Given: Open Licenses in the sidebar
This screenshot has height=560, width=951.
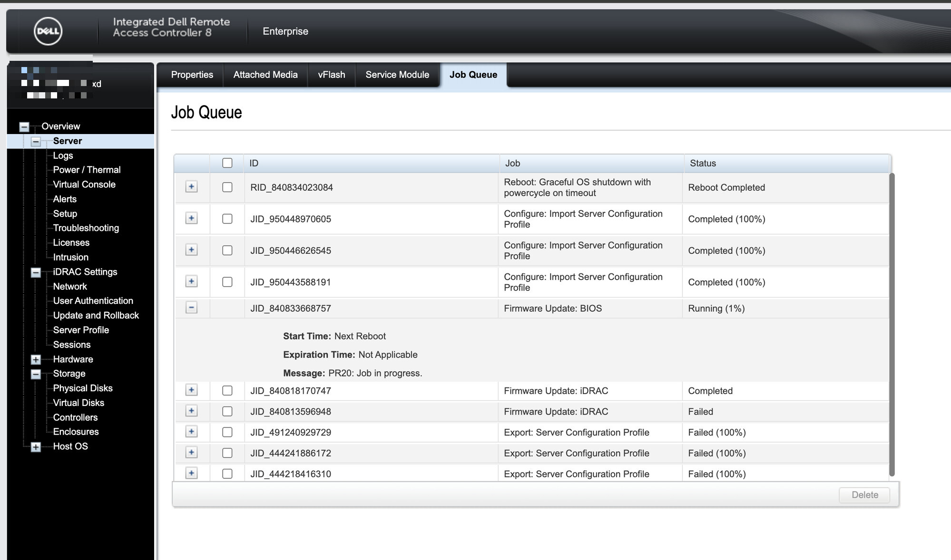Looking at the screenshot, I should (x=71, y=242).
